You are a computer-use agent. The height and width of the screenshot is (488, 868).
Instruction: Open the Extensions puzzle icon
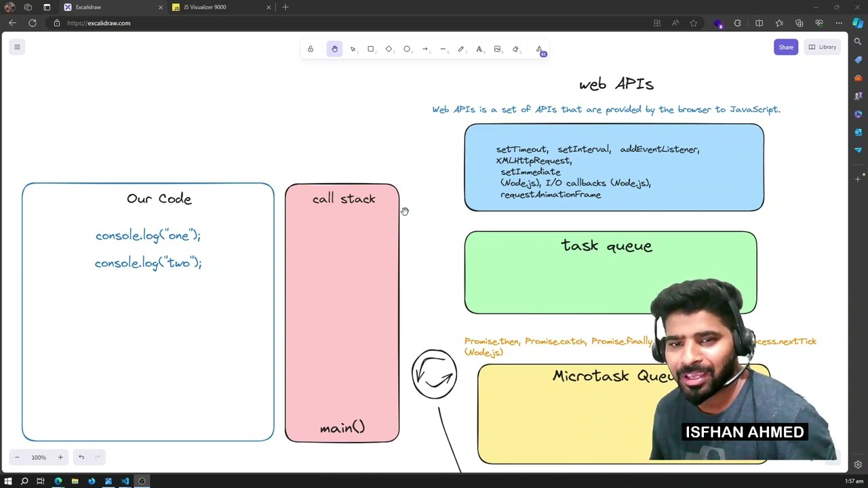tap(738, 23)
